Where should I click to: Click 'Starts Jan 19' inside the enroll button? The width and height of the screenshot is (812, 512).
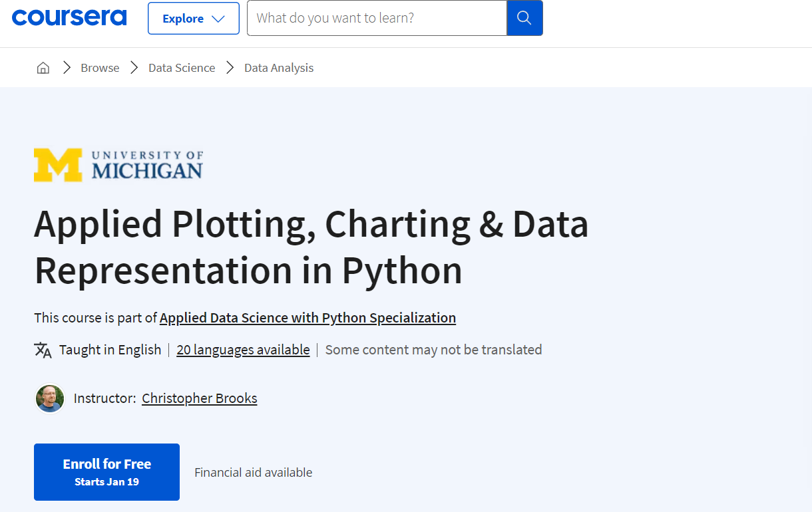pyautogui.click(x=106, y=481)
